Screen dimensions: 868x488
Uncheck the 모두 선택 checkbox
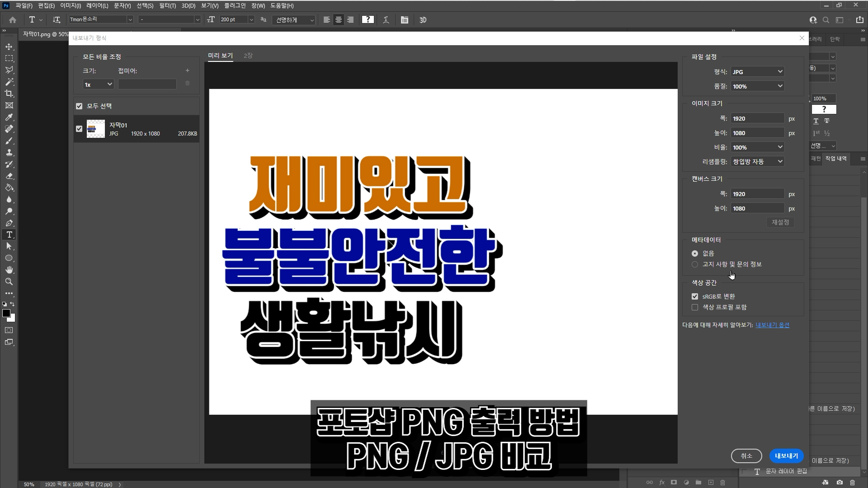click(x=79, y=106)
